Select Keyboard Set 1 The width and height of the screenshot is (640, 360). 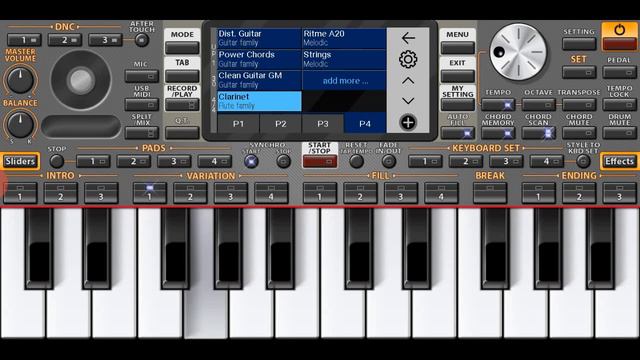[x=425, y=161]
